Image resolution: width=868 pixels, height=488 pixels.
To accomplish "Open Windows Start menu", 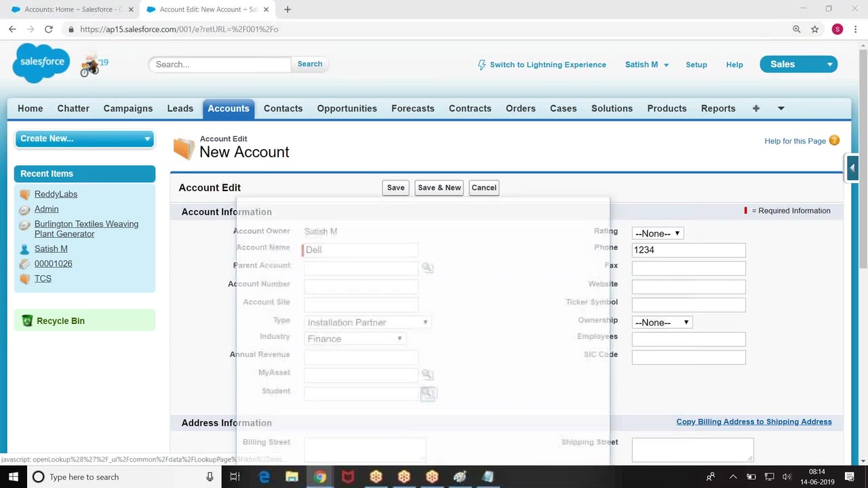I will pos(13,476).
